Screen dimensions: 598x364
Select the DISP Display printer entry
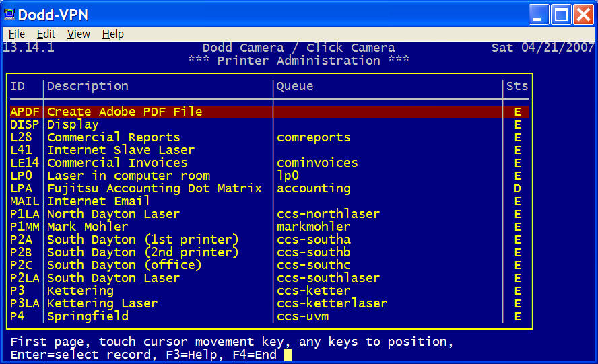coord(73,124)
